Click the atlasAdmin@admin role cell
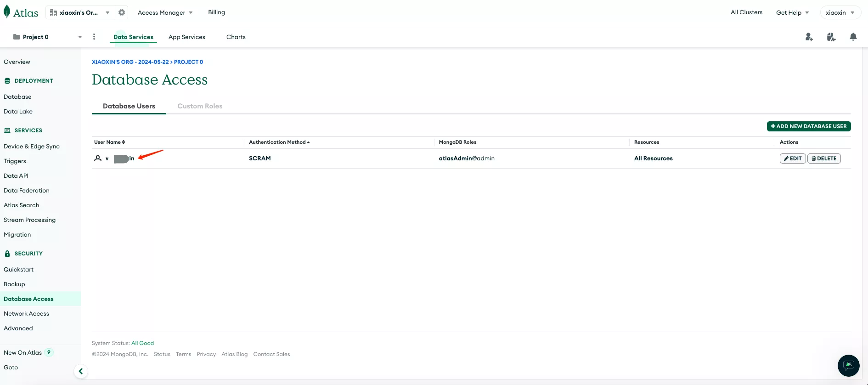 tap(467, 159)
